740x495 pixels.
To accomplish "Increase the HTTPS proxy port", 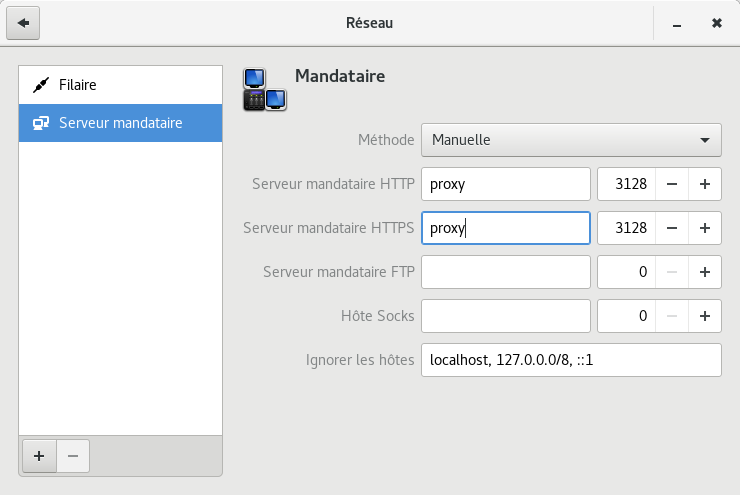I will (x=705, y=228).
